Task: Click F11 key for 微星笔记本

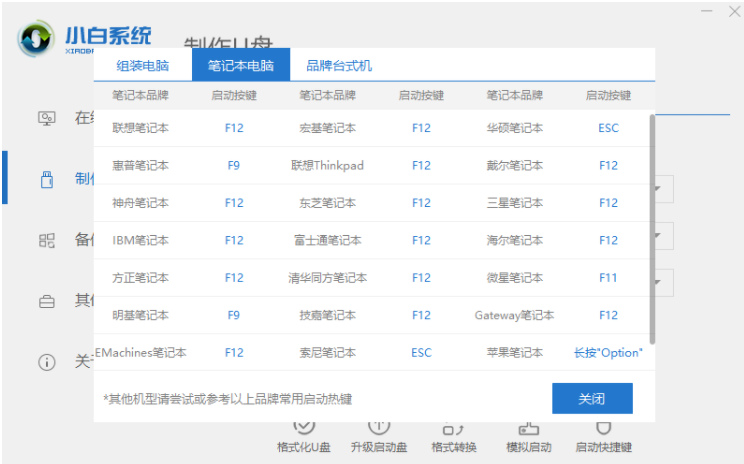Action: 608,278
